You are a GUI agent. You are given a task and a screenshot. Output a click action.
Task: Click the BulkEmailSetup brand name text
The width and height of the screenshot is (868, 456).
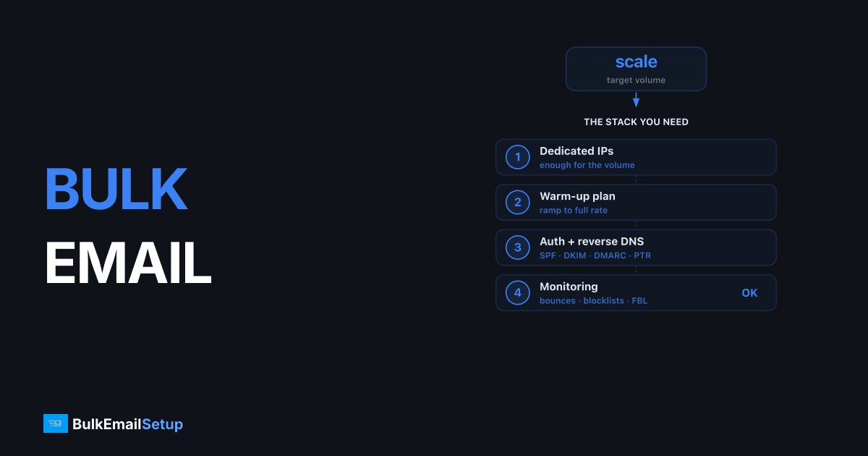(127, 424)
